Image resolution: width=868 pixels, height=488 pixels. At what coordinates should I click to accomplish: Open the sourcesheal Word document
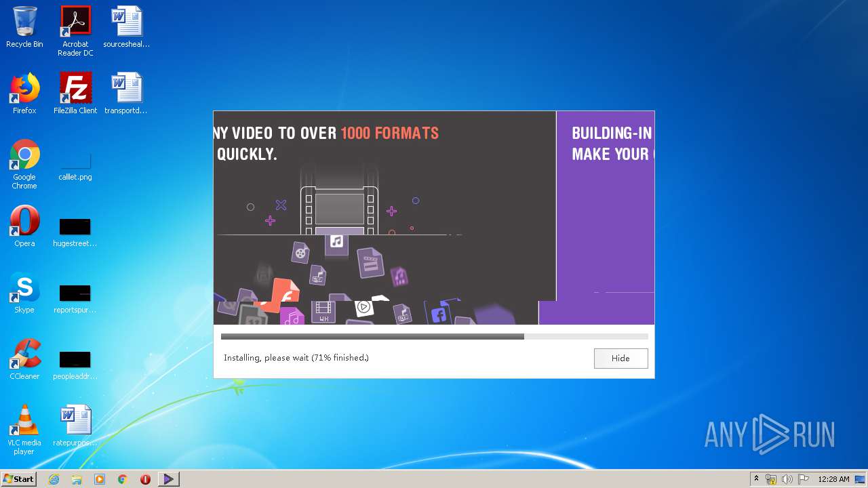[x=126, y=27]
